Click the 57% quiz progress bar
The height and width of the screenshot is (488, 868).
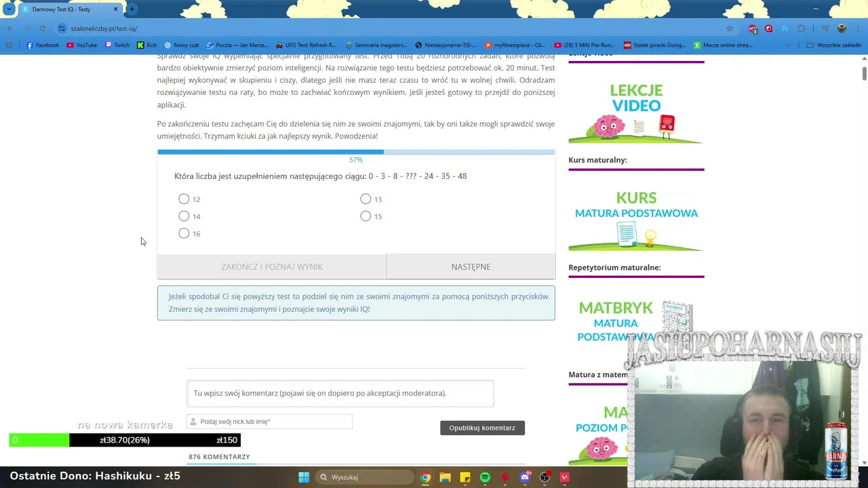pos(356,152)
